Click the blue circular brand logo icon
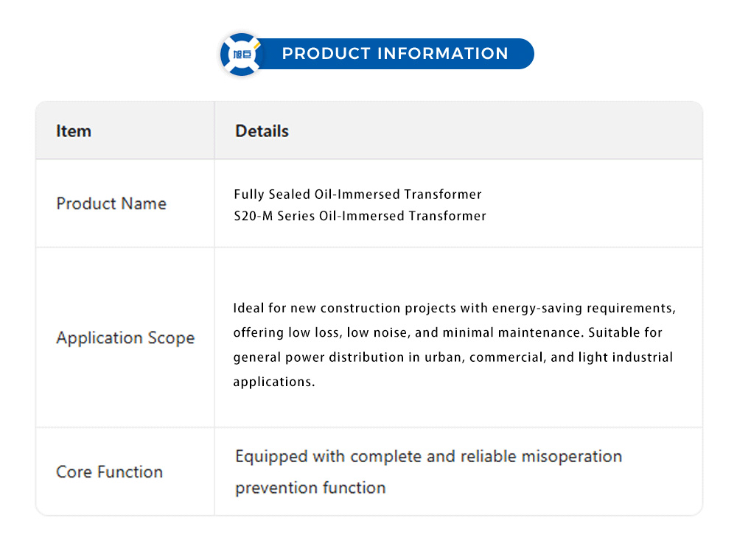737x560 pixels. 242,55
